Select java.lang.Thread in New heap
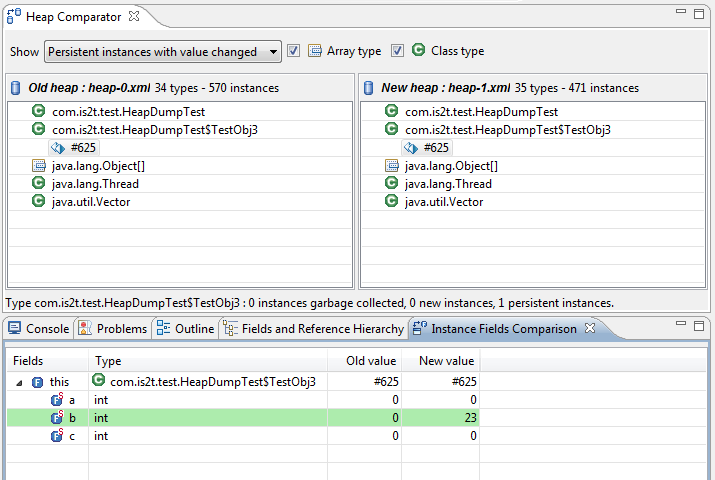The height and width of the screenshot is (480, 715). (444, 184)
